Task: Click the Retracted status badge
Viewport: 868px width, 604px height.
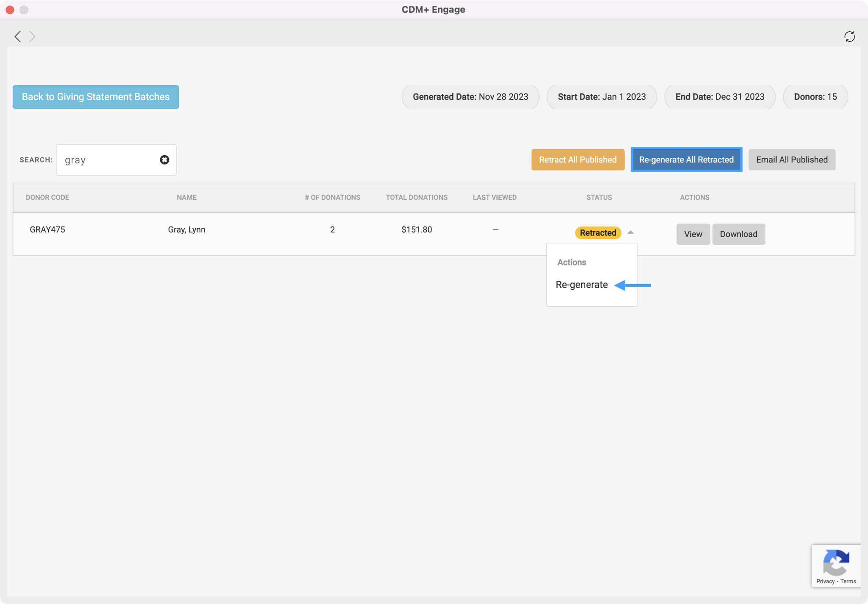Action: pos(598,233)
